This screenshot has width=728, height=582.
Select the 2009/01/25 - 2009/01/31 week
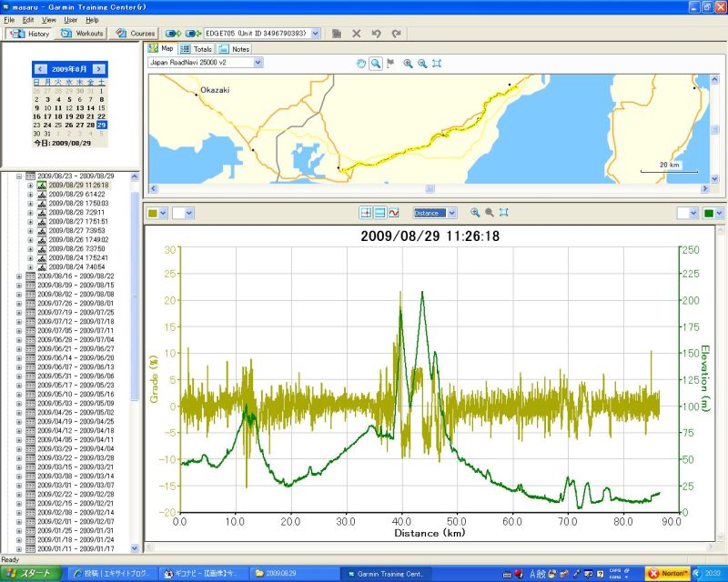76,530
